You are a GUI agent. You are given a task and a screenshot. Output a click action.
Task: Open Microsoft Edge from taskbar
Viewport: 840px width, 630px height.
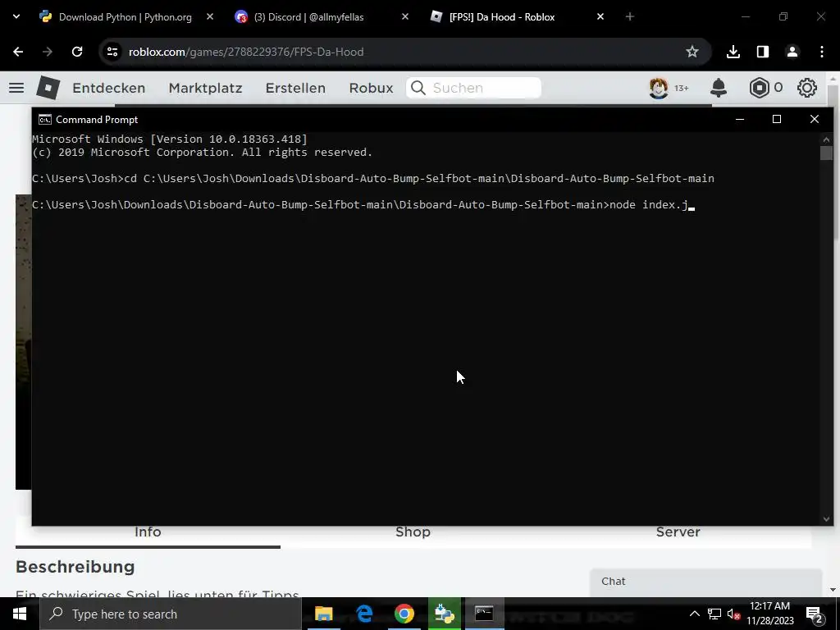364,614
